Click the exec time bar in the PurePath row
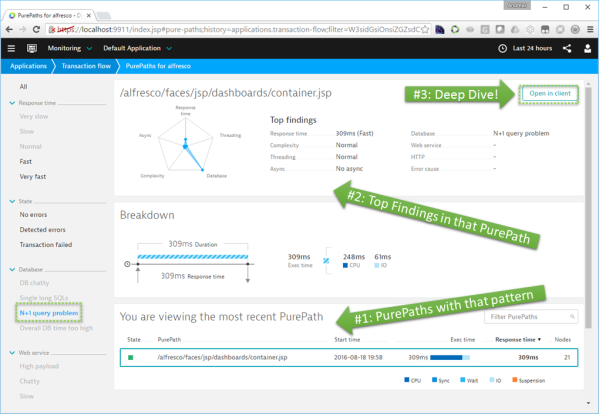599x414 pixels. click(450, 357)
